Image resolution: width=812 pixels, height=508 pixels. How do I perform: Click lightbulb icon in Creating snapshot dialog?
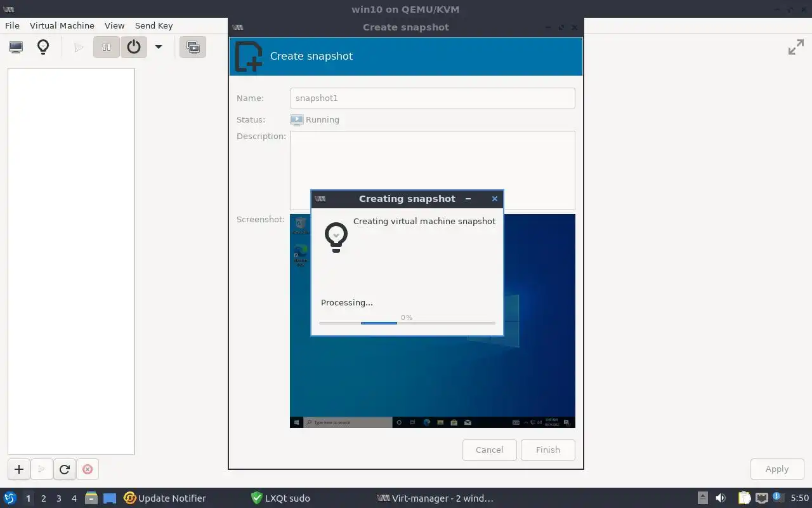[336, 237]
